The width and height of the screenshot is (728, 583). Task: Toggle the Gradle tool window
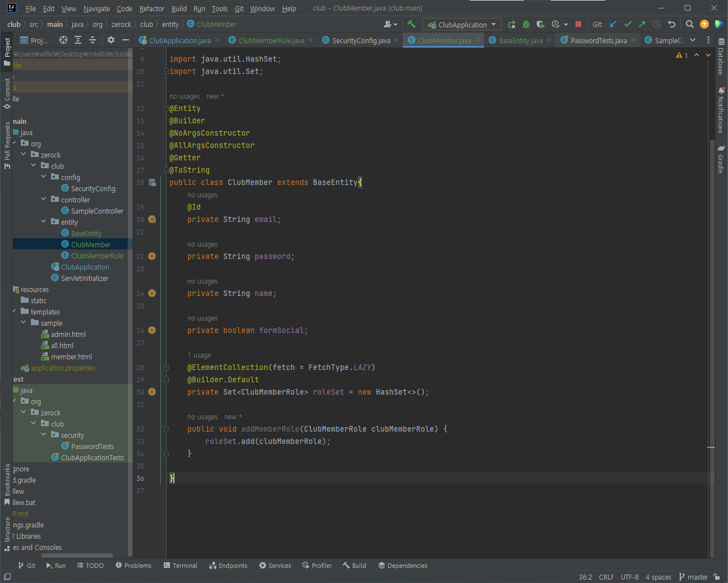[x=721, y=159]
